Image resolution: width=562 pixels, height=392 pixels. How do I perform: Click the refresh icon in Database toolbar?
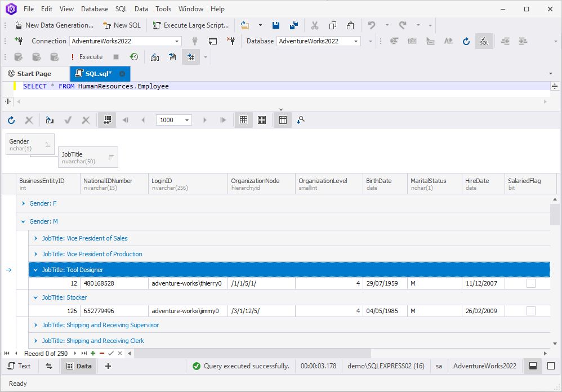tap(466, 41)
